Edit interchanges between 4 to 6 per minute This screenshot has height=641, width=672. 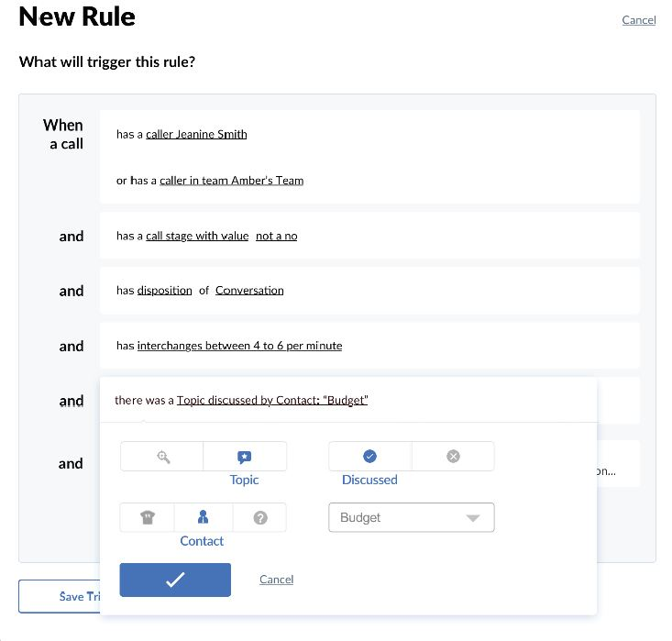coord(239,346)
